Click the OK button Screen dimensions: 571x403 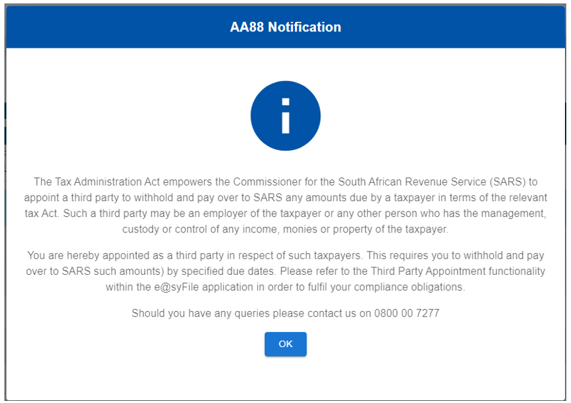tap(286, 344)
